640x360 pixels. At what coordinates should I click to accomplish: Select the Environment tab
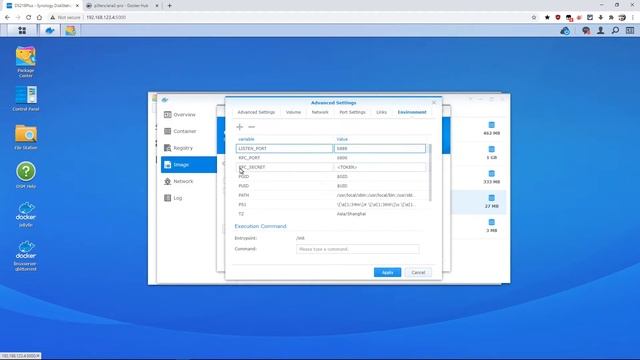(x=412, y=112)
